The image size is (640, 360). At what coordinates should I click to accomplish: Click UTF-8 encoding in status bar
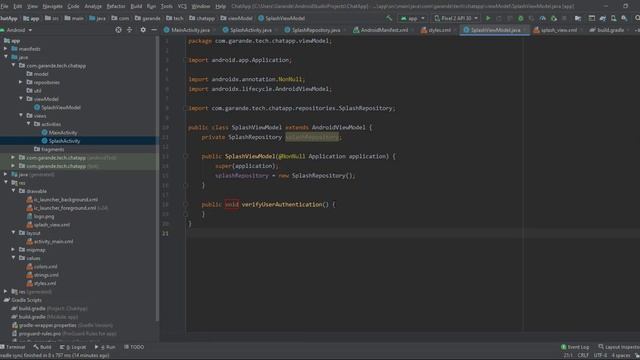[x=600, y=356]
